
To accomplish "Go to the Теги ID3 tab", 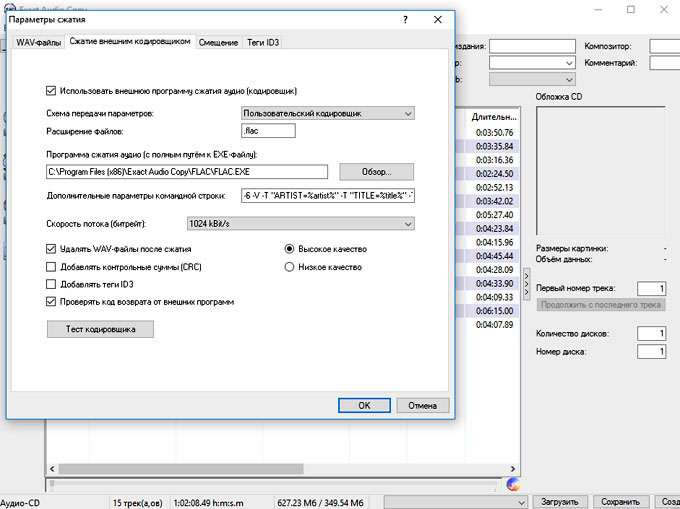I will 266,42.
